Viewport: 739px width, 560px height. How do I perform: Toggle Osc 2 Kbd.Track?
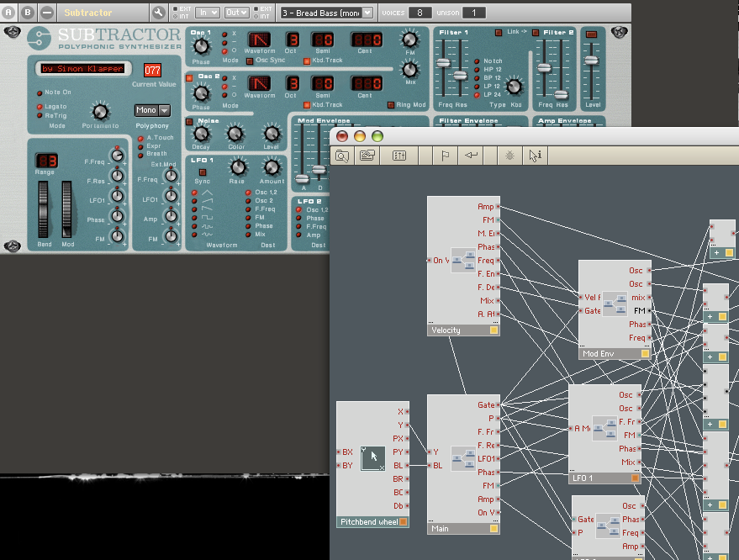(307, 105)
